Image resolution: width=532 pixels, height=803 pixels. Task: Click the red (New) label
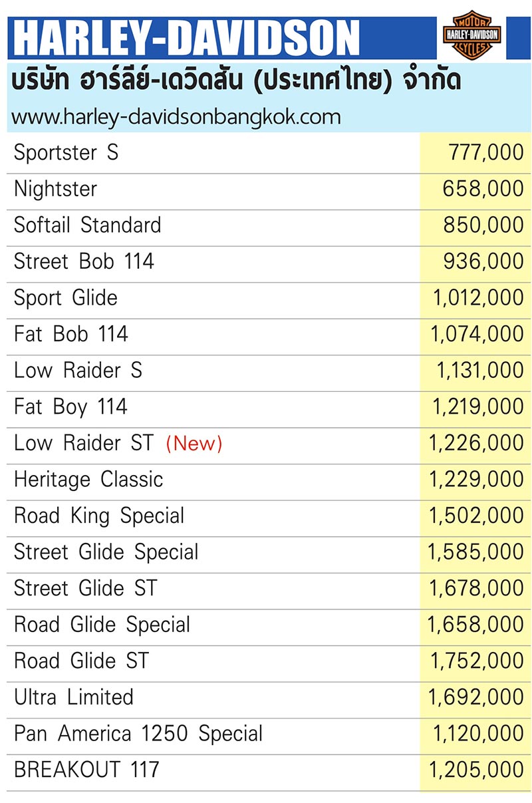click(194, 443)
